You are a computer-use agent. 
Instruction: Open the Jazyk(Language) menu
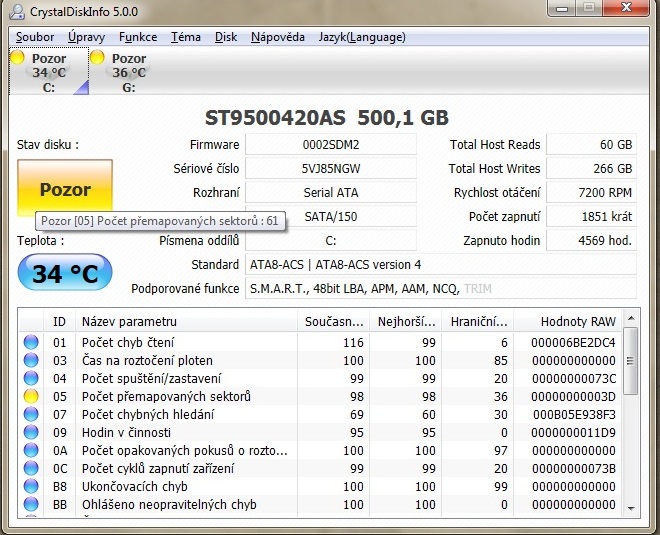(x=362, y=37)
